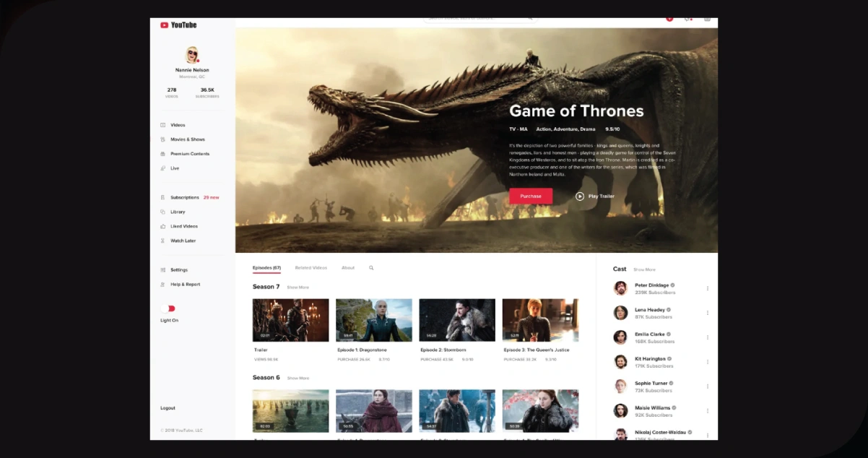Toggle the Light On switch
868x458 pixels.
[x=168, y=308]
